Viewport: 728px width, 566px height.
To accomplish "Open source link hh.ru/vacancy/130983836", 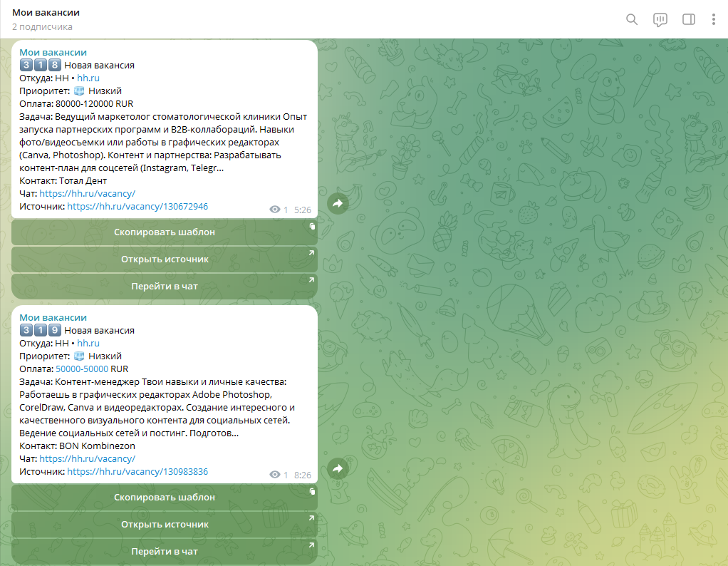I will pyautogui.click(x=137, y=472).
